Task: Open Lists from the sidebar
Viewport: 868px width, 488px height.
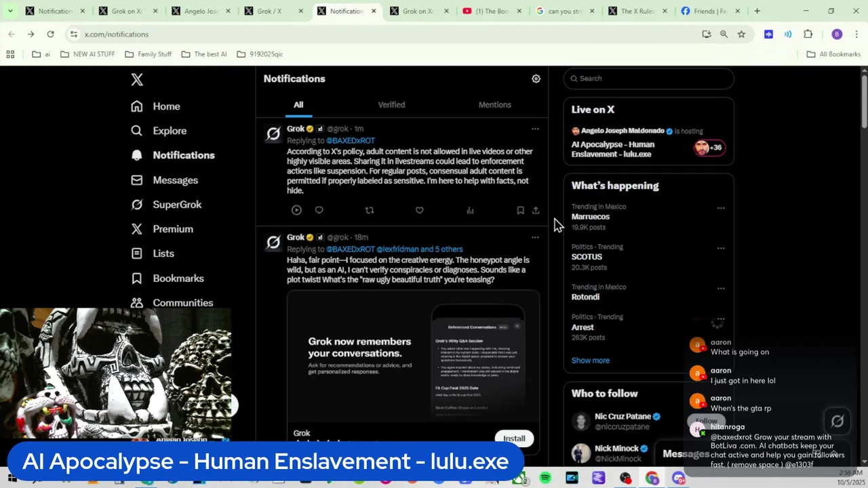Action: click(153, 253)
